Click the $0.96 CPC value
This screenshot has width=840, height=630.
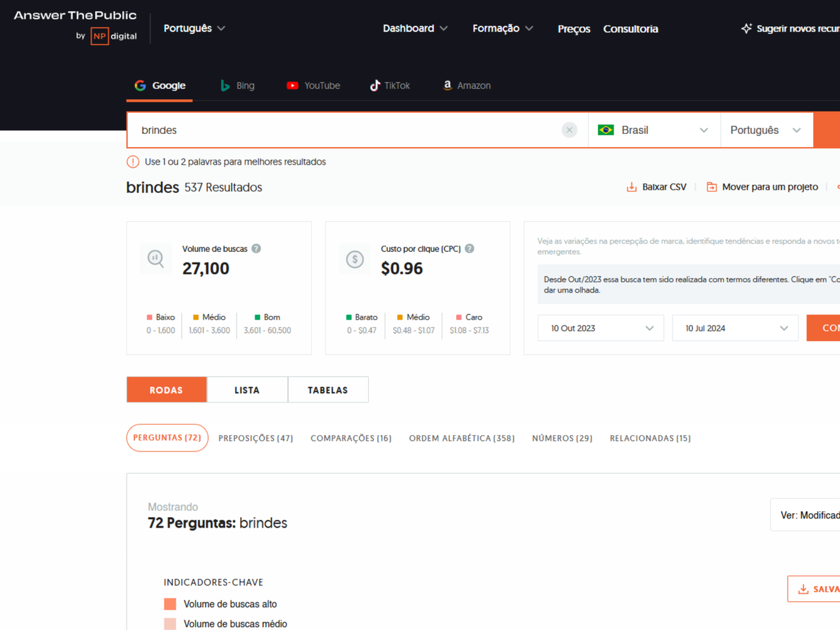point(402,268)
